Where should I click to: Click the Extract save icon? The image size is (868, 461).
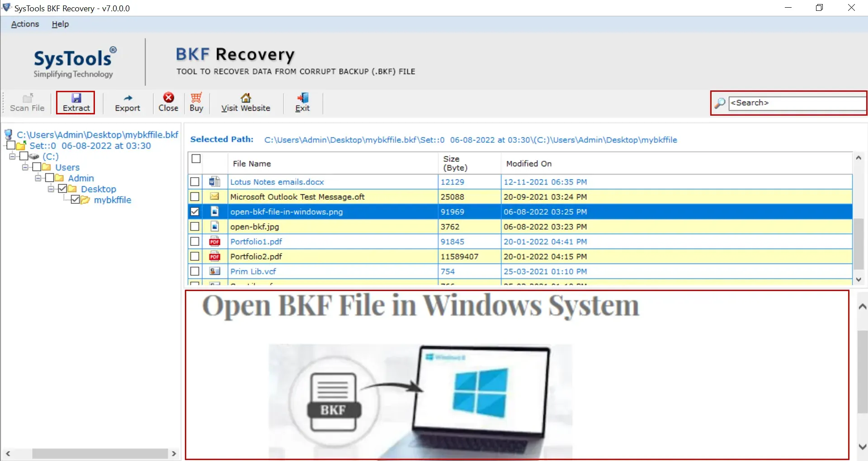pos(76,98)
